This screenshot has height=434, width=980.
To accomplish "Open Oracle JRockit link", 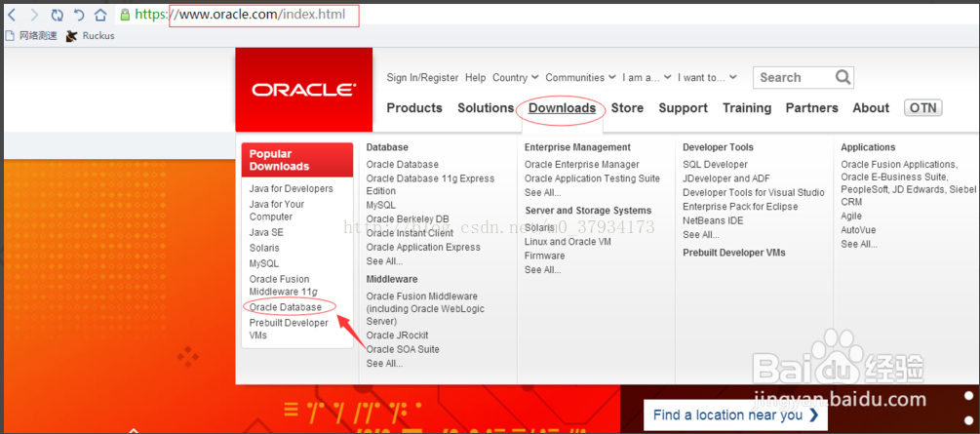I will click(x=398, y=335).
